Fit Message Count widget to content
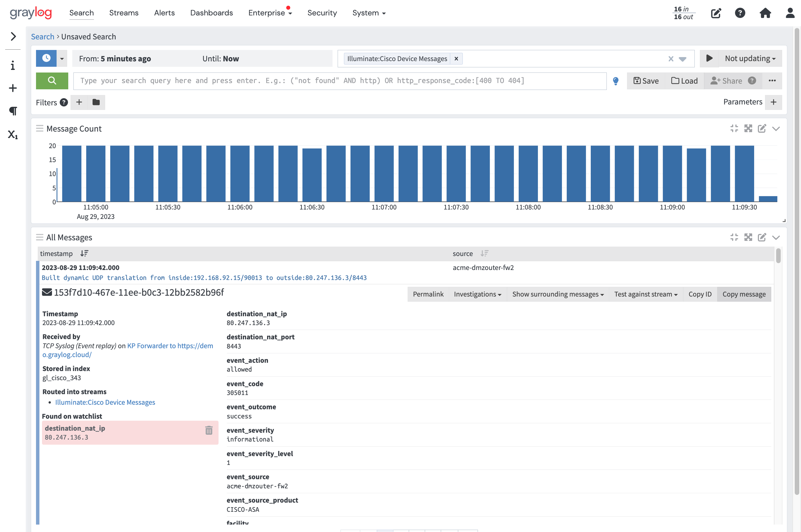This screenshot has width=801, height=532. [734, 128]
